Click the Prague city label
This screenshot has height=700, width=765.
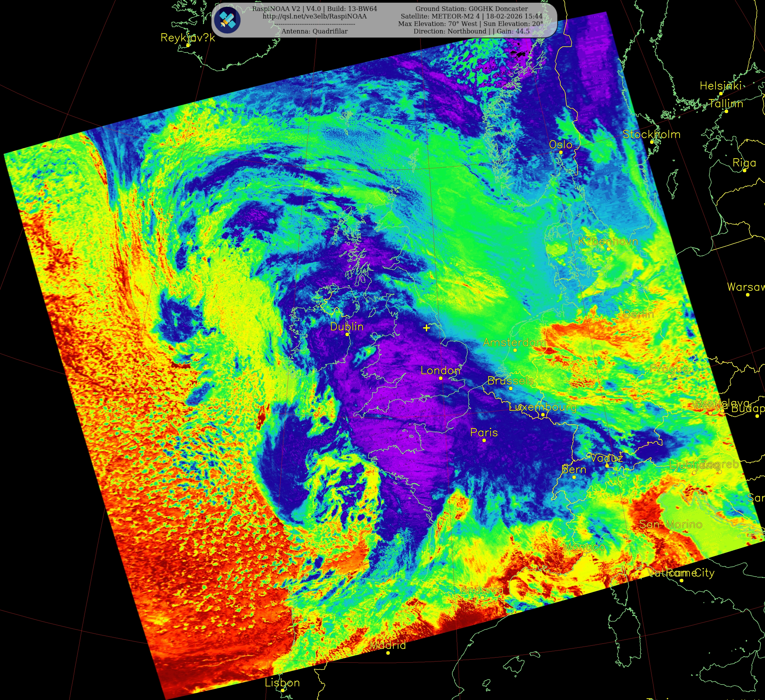click(x=669, y=368)
